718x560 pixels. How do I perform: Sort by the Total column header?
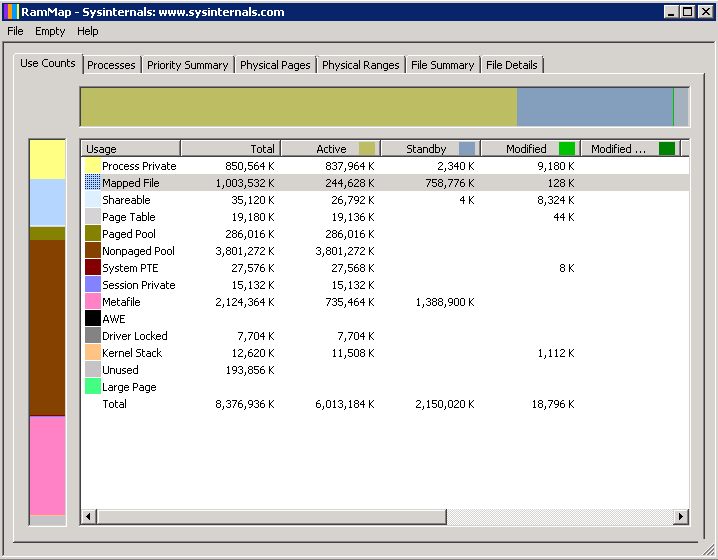pos(231,149)
